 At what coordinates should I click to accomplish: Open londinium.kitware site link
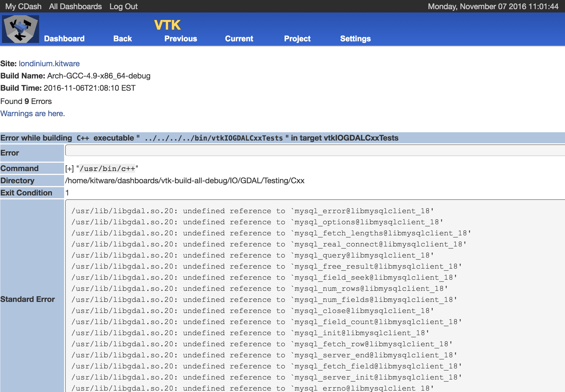[49, 63]
